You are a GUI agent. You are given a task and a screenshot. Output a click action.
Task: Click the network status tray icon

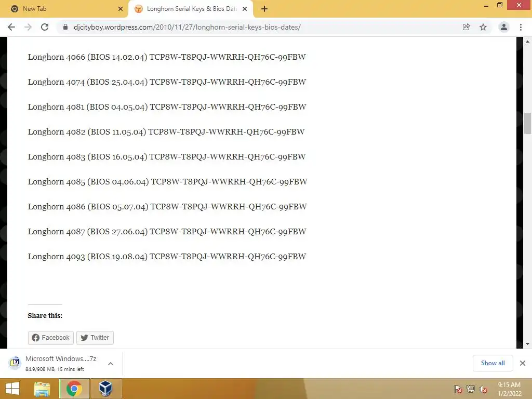pos(471,389)
